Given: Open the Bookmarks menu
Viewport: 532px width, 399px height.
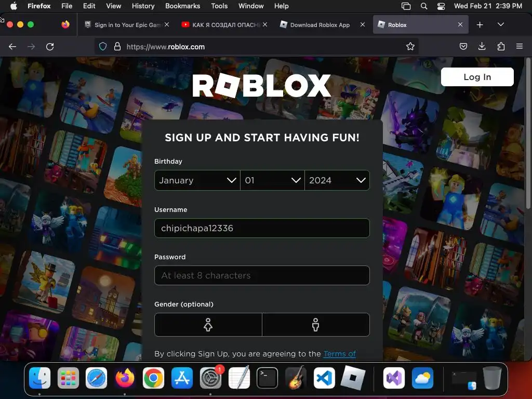Looking at the screenshot, I should (182, 6).
